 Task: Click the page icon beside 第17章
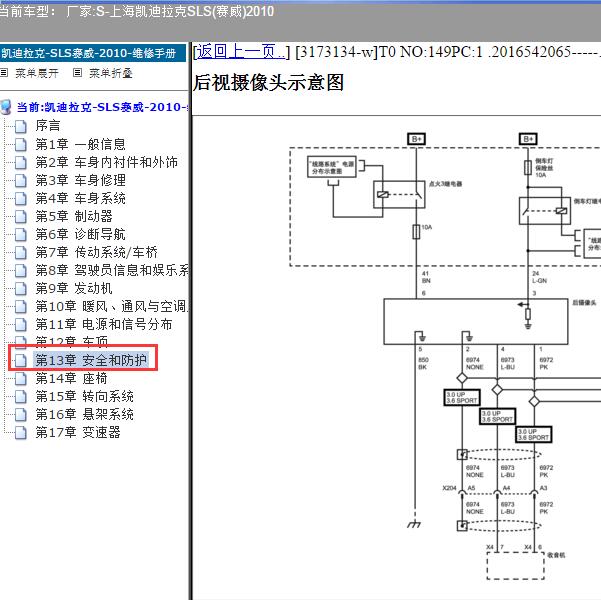pos(21,433)
